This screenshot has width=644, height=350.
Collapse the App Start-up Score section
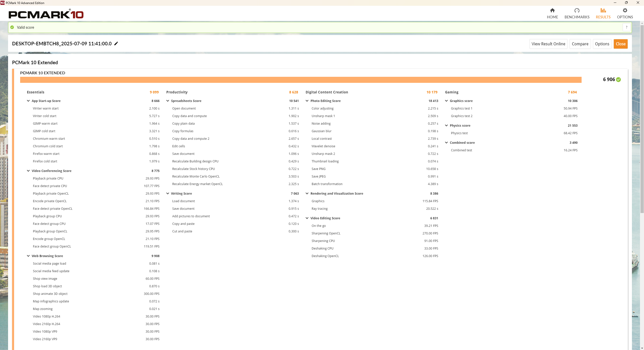pos(28,101)
